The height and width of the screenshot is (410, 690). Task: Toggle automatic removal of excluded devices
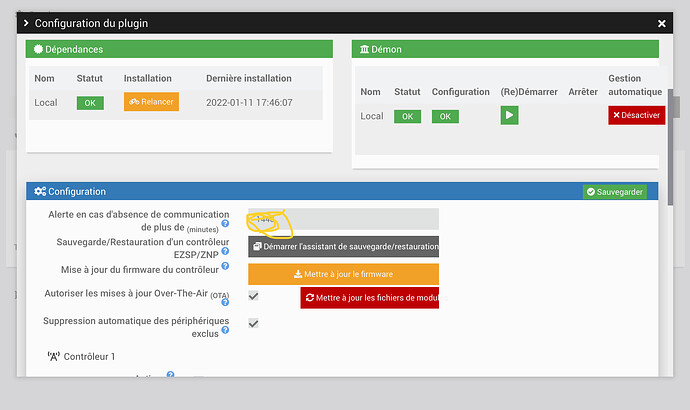point(253,324)
